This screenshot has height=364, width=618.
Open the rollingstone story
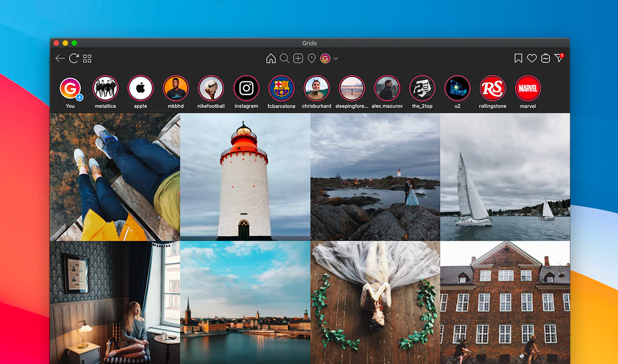[493, 88]
